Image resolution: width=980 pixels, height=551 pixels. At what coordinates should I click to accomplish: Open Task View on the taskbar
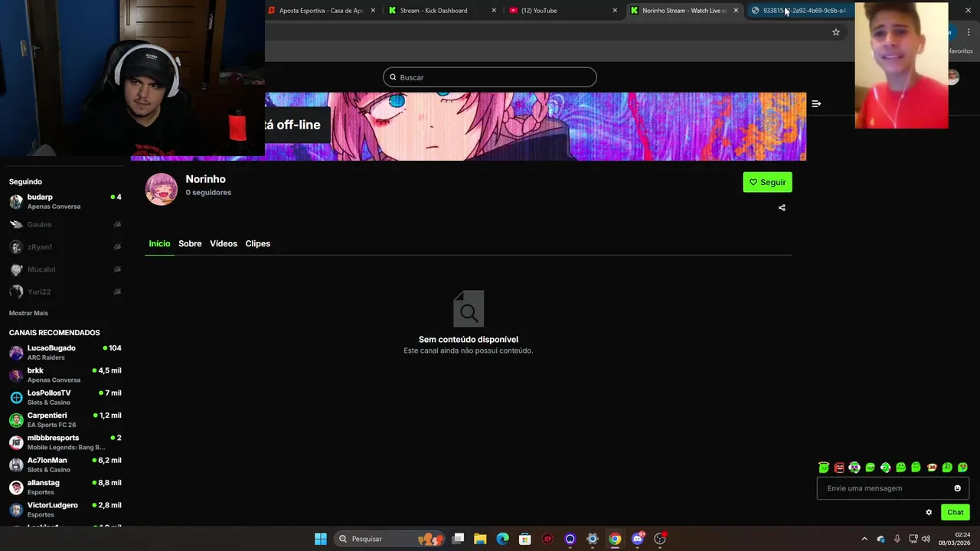click(x=458, y=539)
